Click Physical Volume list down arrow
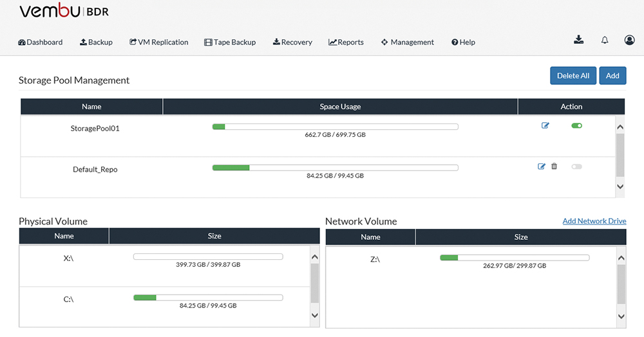 coord(315,315)
